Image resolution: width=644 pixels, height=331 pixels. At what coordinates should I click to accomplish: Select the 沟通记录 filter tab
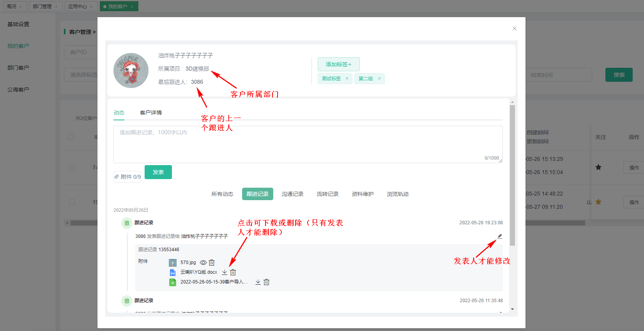(x=292, y=194)
